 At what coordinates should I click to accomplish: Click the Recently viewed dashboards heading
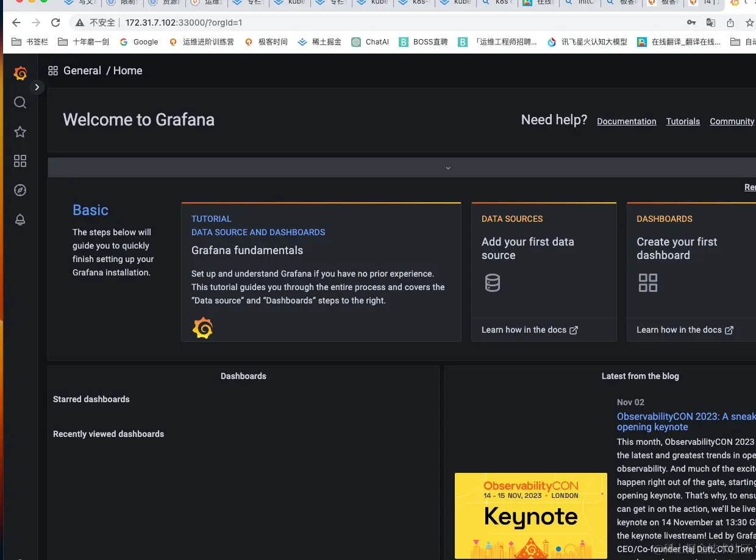click(x=109, y=434)
